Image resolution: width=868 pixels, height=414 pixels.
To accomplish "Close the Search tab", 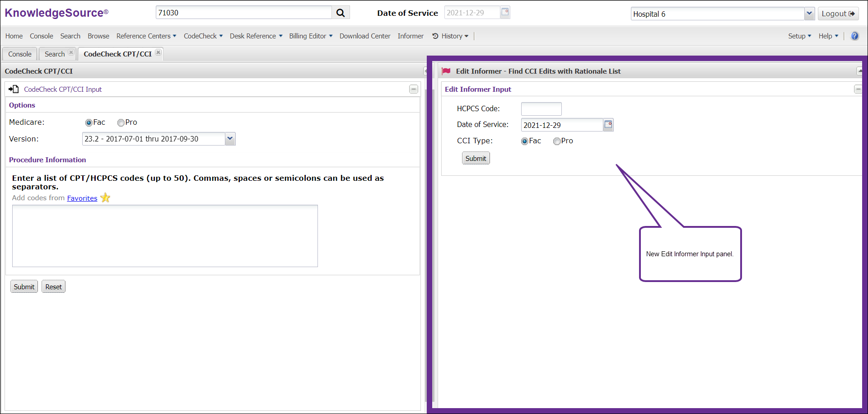I will [71, 52].
